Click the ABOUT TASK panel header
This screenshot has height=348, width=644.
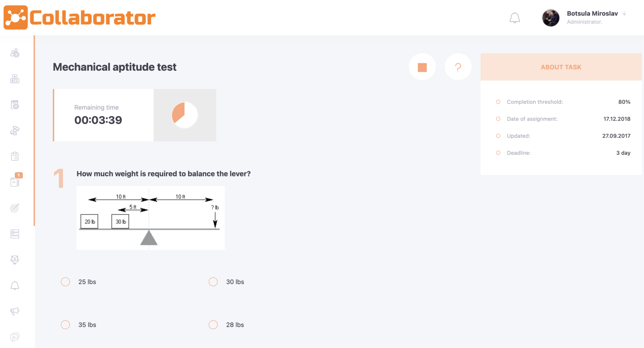[561, 67]
